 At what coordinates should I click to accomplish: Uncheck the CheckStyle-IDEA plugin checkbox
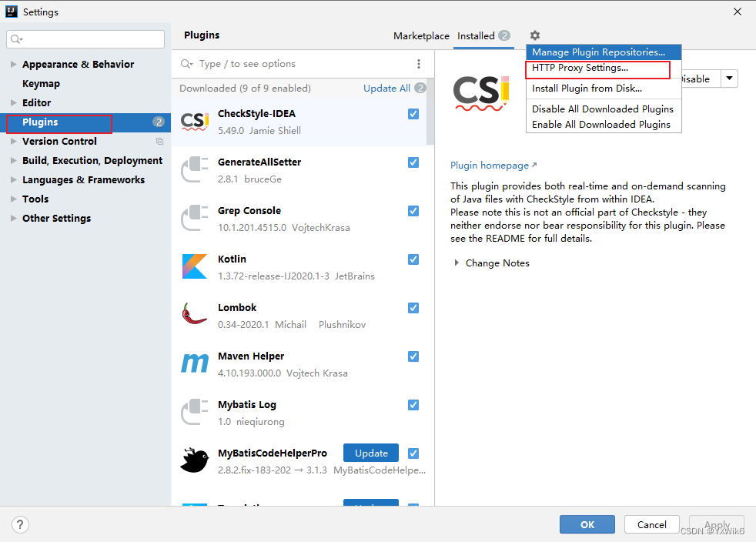coord(413,114)
